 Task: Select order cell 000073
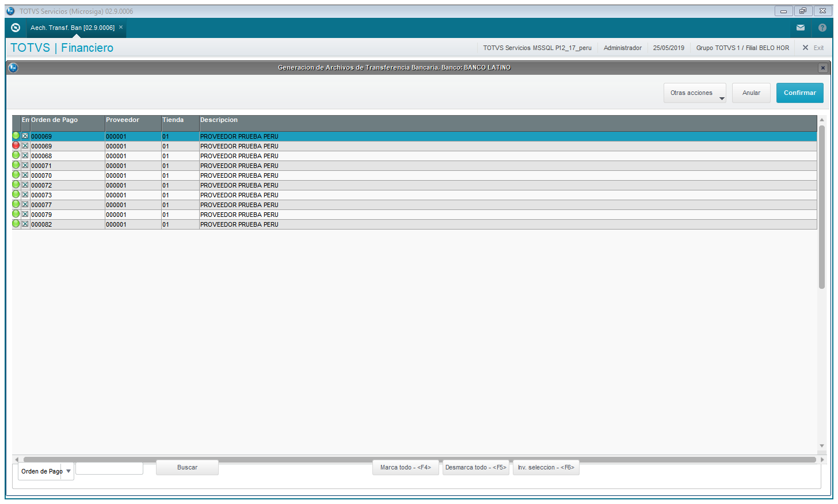pyautogui.click(x=67, y=195)
